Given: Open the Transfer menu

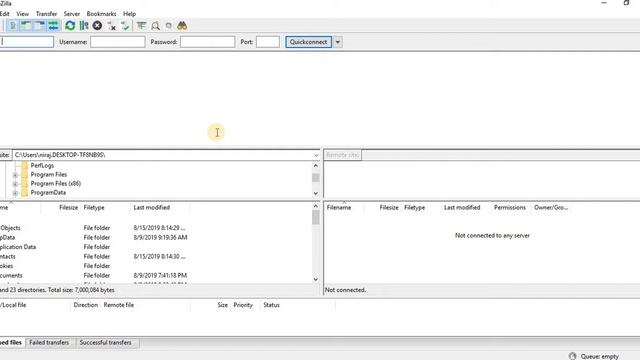Looking at the screenshot, I should click(x=46, y=14).
